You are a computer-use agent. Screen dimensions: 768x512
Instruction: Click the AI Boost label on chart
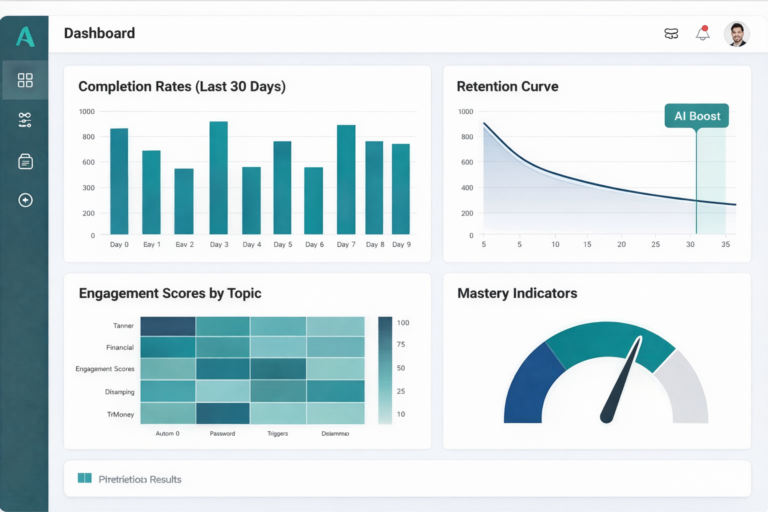(x=697, y=116)
